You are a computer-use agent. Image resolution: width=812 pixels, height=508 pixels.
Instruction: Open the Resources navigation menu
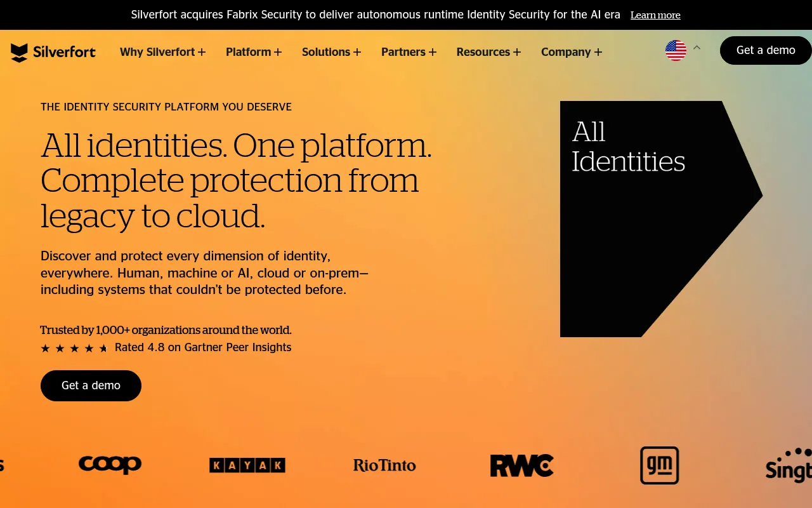[x=489, y=52]
